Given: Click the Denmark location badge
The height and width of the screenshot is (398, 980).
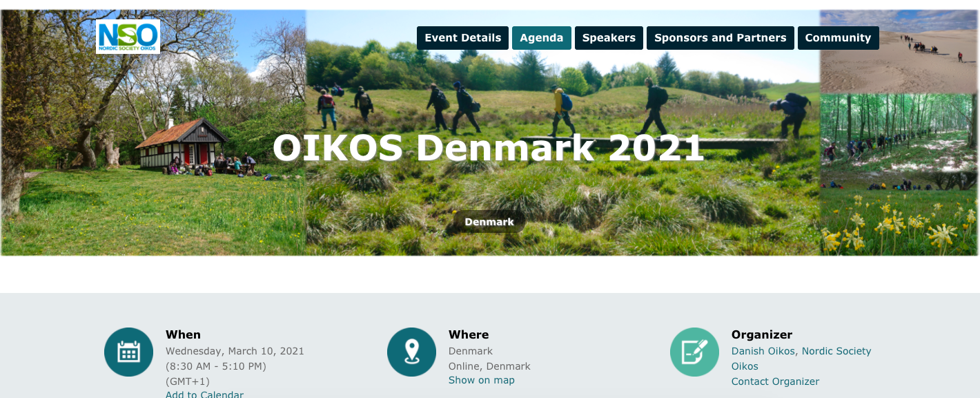Looking at the screenshot, I should tap(489, 222).
